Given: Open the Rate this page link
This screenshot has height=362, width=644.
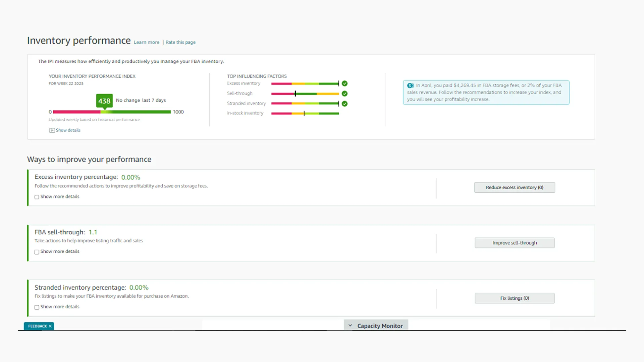Looking at the screenshot, I should 180,42.
